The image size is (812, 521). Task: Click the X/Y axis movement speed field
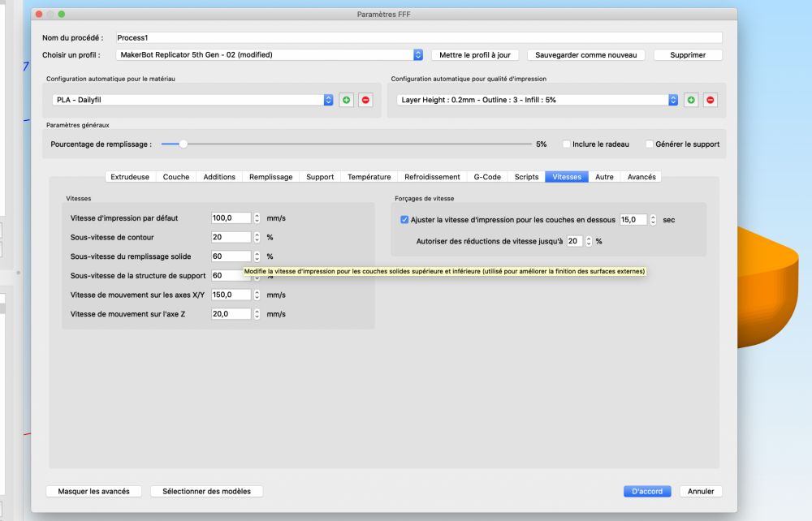(x=231, y=295)
